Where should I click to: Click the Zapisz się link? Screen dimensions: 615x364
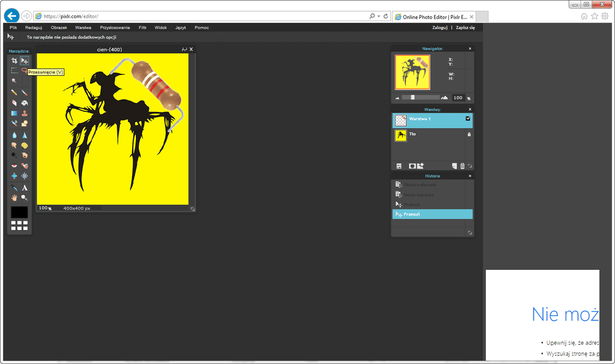465,27
